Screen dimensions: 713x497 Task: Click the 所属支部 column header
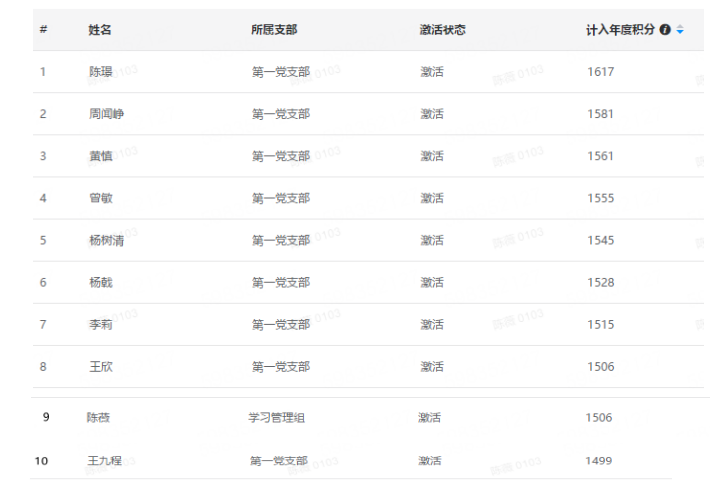[x=274, y=30]
